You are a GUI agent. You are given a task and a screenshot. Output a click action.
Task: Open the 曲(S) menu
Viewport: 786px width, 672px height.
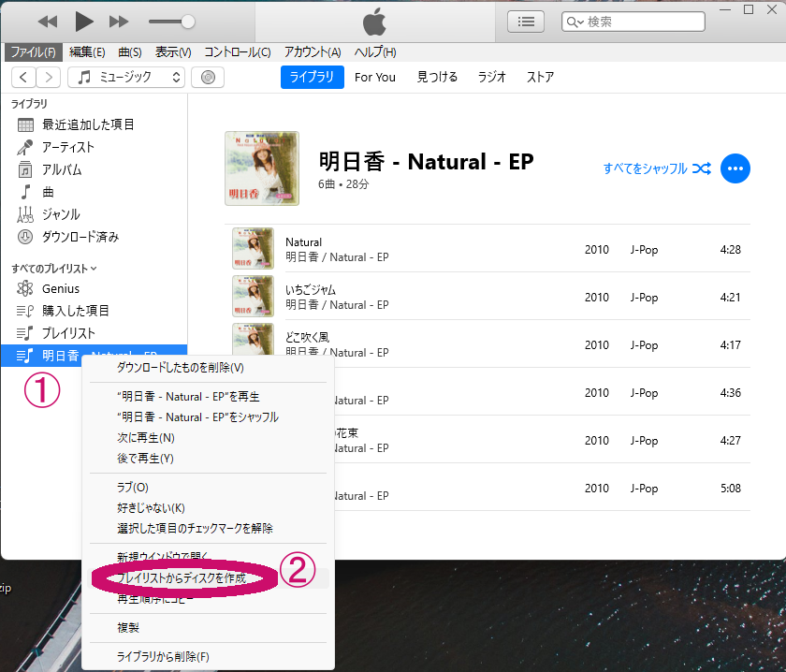tap(130, 52)
